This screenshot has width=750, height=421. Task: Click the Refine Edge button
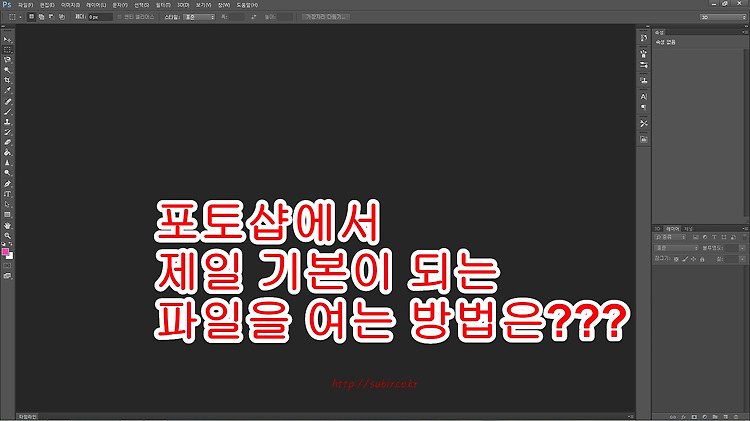326,17
